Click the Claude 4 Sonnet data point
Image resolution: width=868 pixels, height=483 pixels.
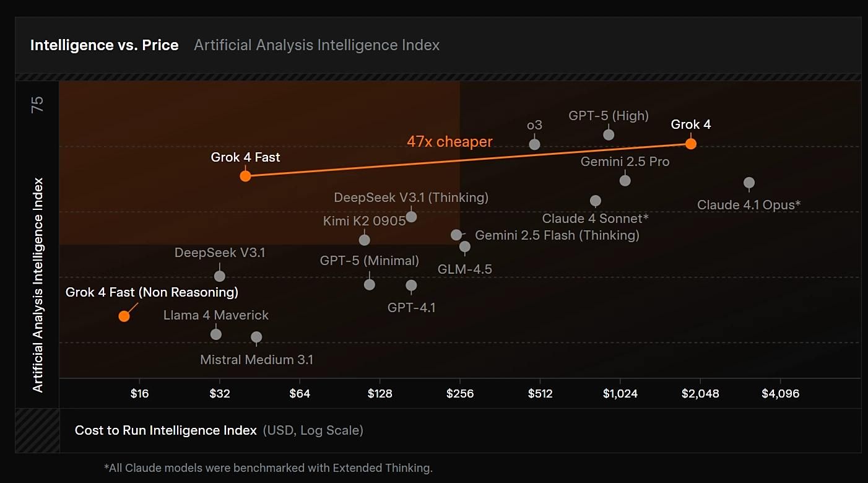(x=595, y=201)
